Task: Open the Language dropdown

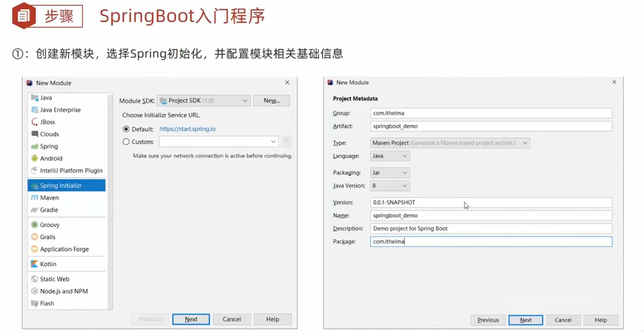Action: point(389,156)
